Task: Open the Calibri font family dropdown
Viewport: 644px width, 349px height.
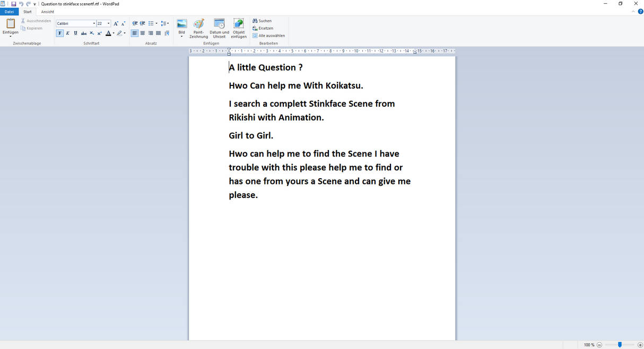Action: 94,23
